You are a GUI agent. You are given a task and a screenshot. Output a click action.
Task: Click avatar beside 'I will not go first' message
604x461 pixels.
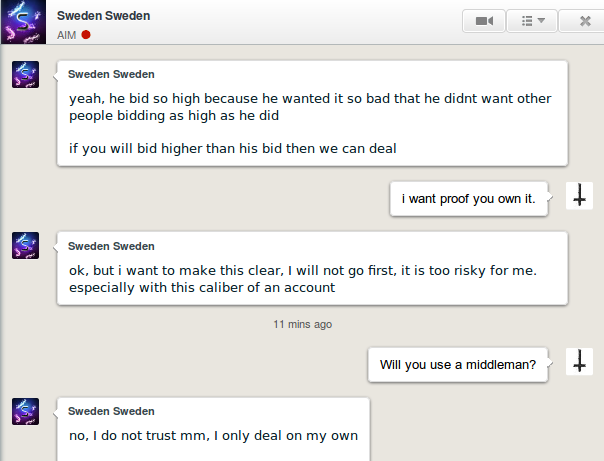pos(25,245)
